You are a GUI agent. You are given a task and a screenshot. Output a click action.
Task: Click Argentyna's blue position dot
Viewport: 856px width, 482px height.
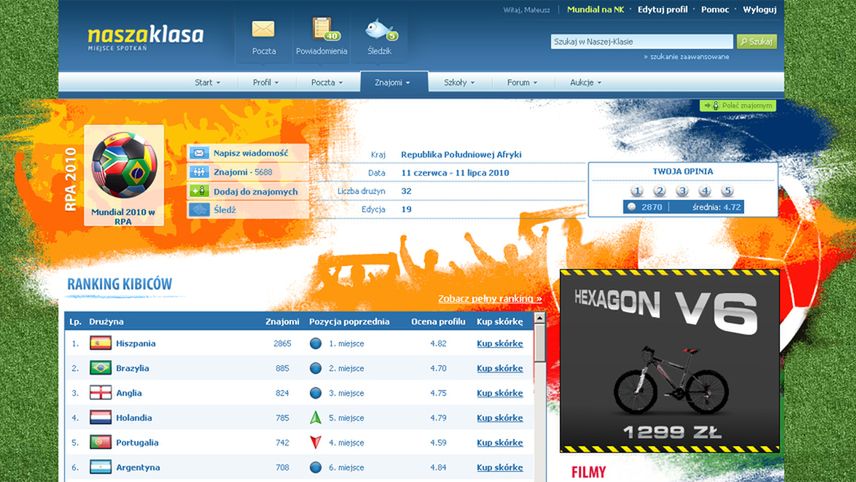coord(316,467)
